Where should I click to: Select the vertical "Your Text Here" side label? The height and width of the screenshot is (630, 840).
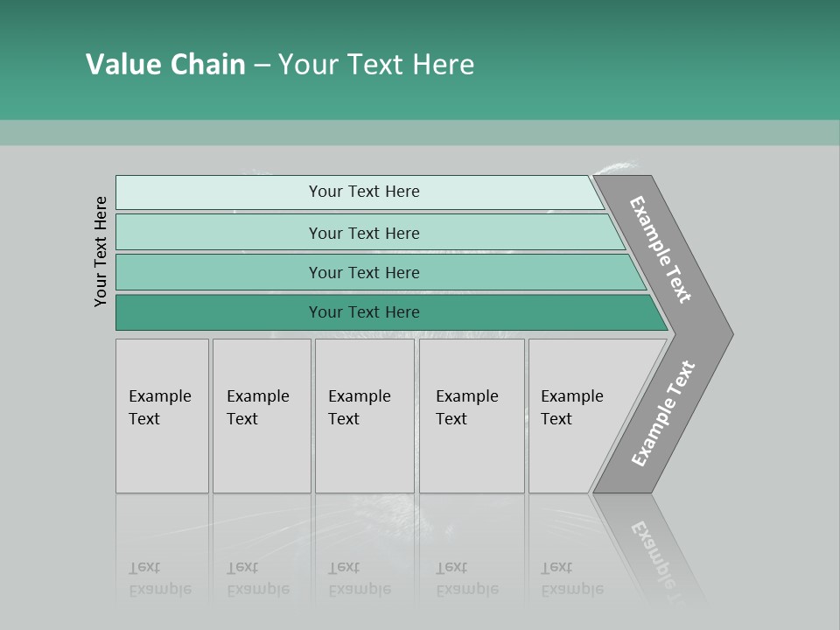coord(101,252)
